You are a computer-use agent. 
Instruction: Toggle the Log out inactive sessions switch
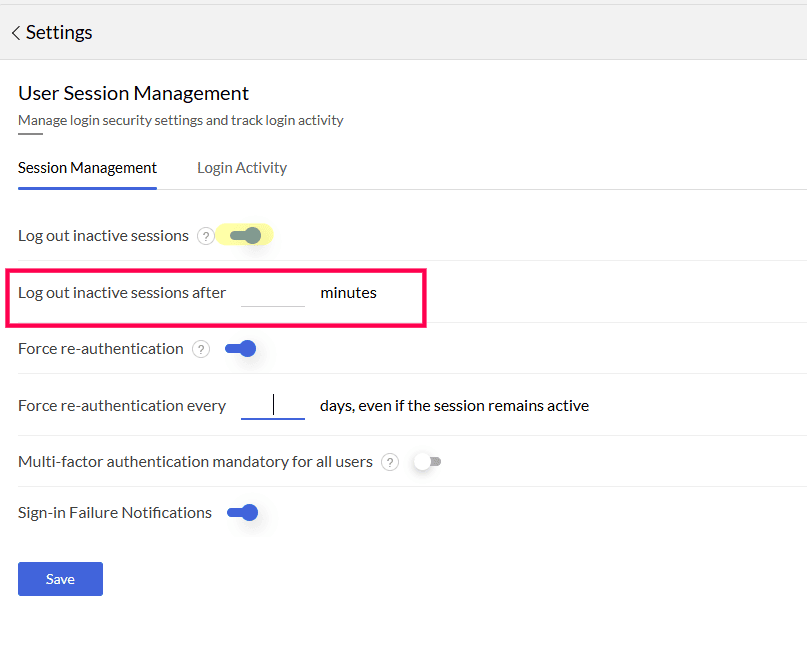coord(245,236)
